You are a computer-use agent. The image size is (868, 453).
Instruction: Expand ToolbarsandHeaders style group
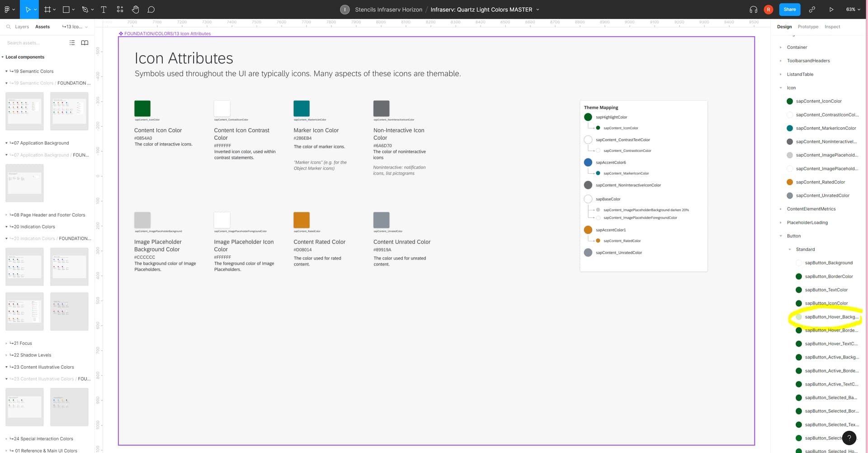pos(781,61)
